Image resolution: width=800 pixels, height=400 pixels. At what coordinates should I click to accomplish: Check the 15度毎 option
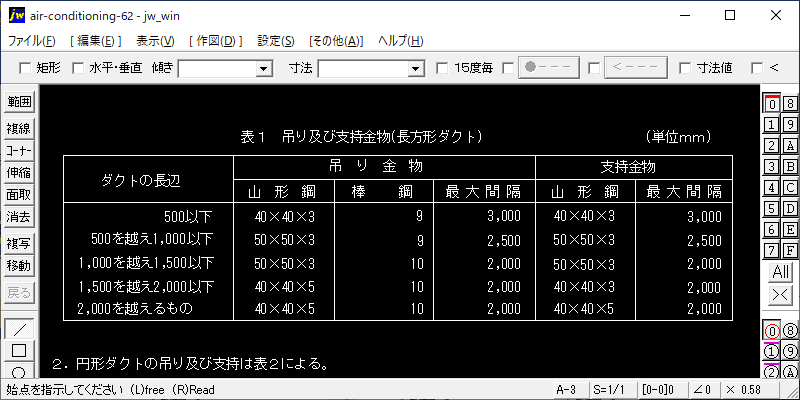pyautogui.click(x=442, y=68)
